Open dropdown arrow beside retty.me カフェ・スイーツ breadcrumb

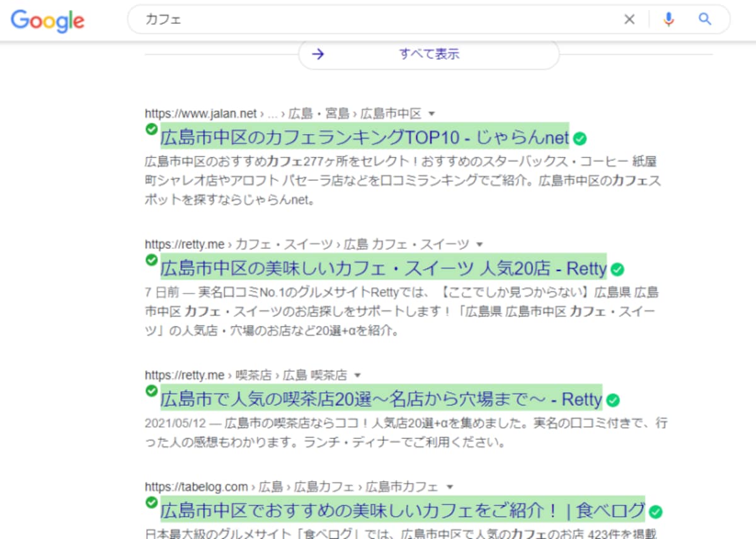point(479,245)
